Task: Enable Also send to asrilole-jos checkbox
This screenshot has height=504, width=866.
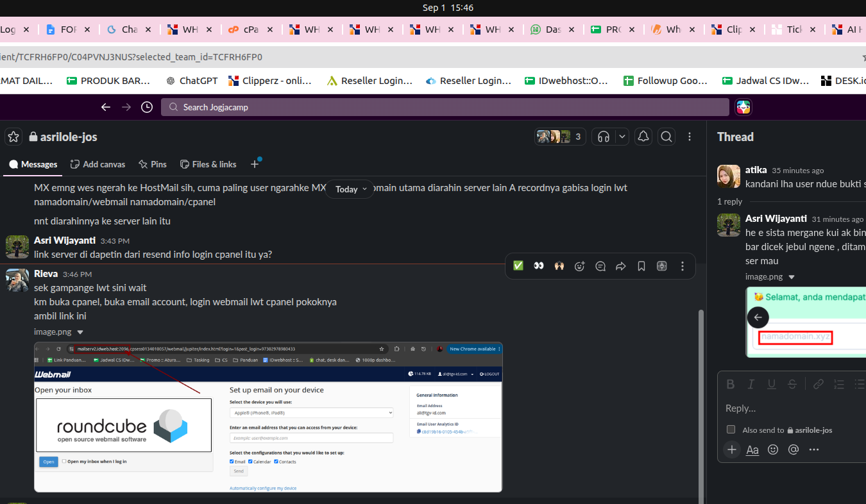Action: (x=731, y=430)
